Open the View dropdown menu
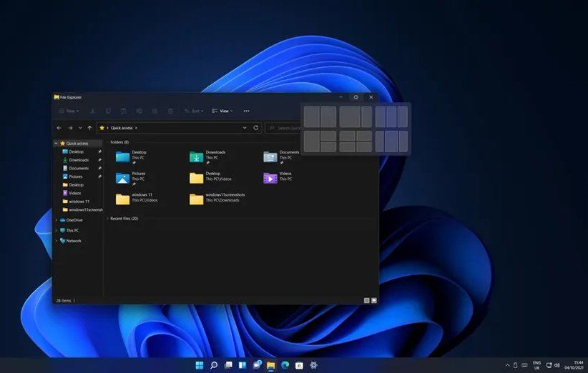Screen dimensions: 588x373 [x=223, y=111]
